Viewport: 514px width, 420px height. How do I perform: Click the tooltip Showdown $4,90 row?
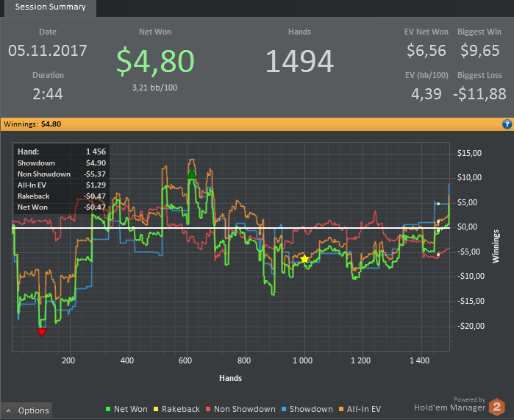62,163
